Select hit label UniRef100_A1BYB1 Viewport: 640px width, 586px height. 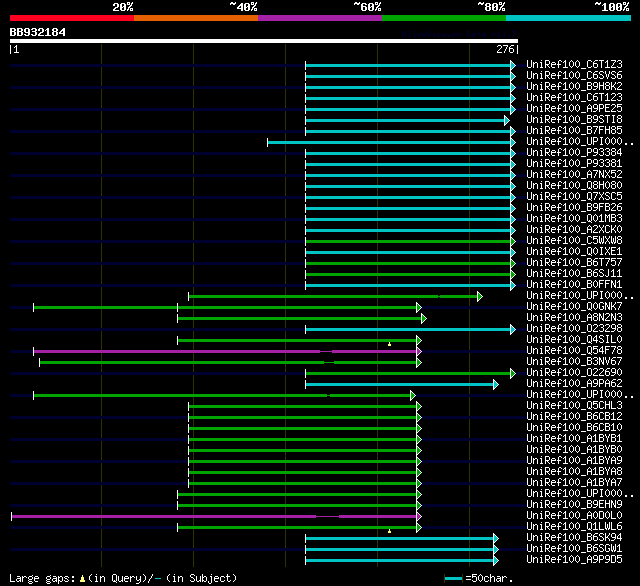[x=574, y=439]
